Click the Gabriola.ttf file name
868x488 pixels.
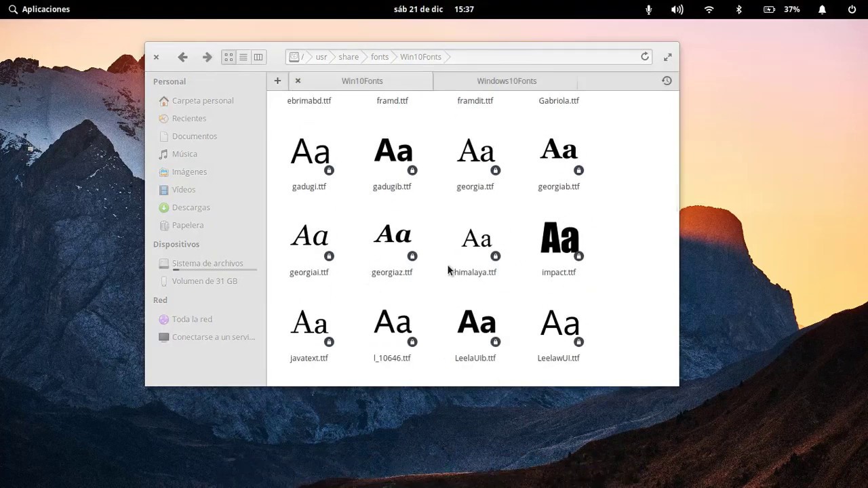(559, 101)
